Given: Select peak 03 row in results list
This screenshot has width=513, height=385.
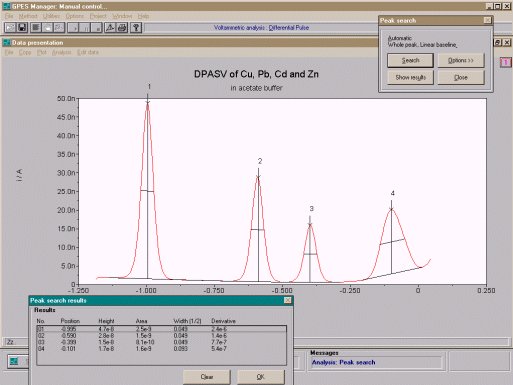Looking at the screenshot, I should pyautogui.click(x=161, y=342).
